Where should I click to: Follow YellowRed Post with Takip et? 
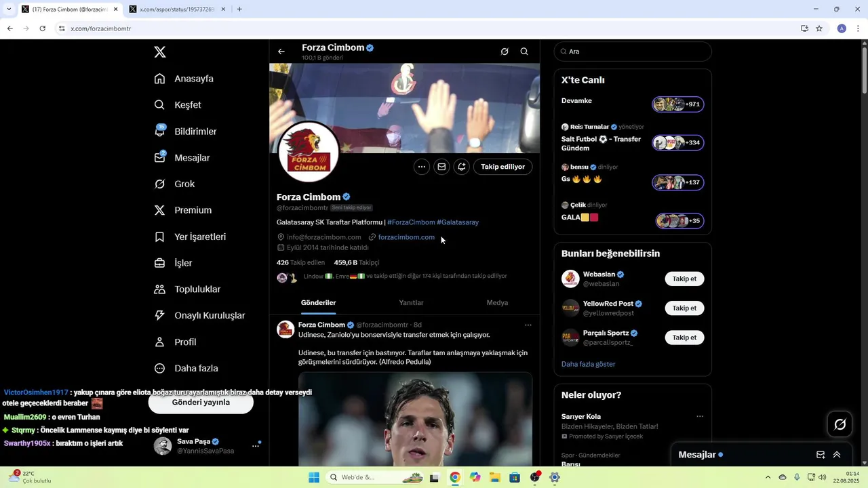click(x=684, y=308)
